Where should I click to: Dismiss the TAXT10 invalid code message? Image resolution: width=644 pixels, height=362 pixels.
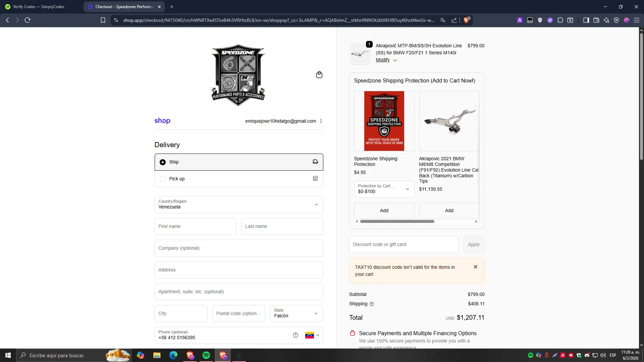476,267
